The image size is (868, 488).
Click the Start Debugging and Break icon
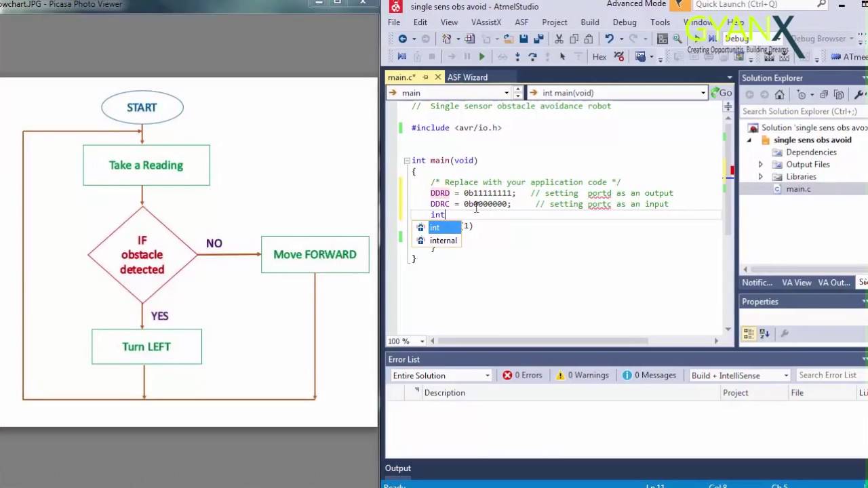point(402,57)
